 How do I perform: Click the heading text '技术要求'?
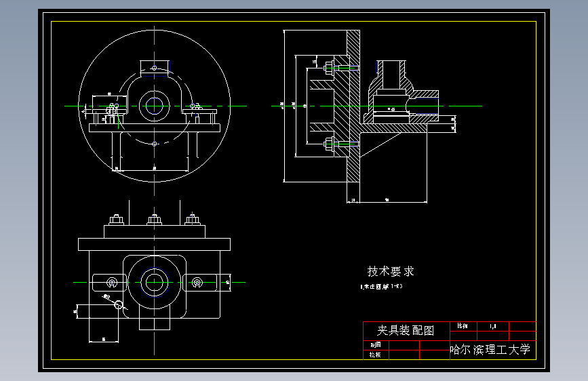click(391, 271)
